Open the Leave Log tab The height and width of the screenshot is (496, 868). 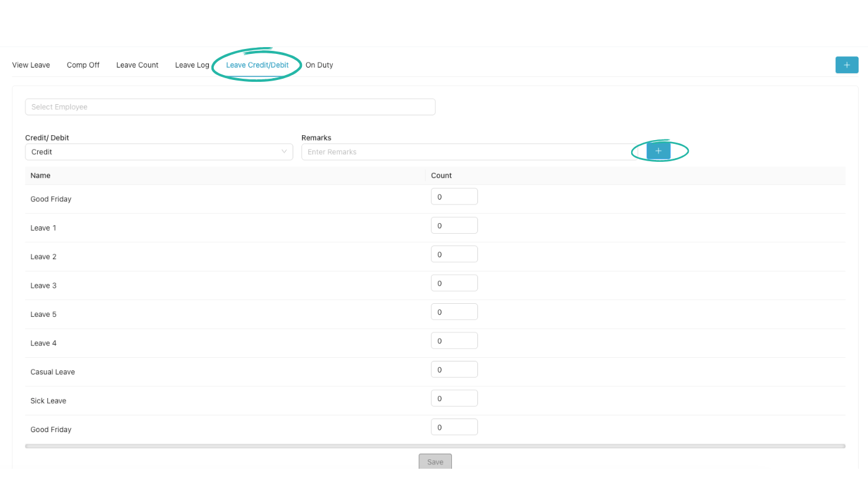click(x=192, y=64)
